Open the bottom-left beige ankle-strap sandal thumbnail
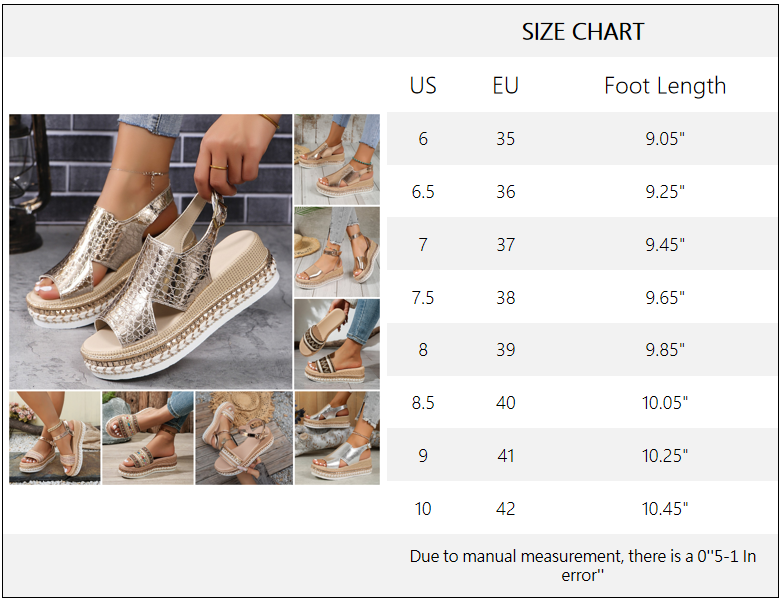The height and width of the screenshot is (599, 782). tap(55, 437)
